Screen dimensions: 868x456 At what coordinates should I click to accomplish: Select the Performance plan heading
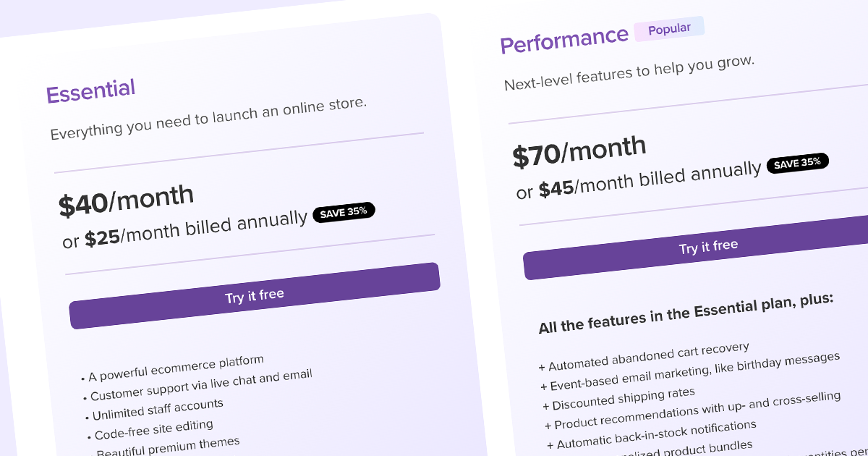[564, 40]
